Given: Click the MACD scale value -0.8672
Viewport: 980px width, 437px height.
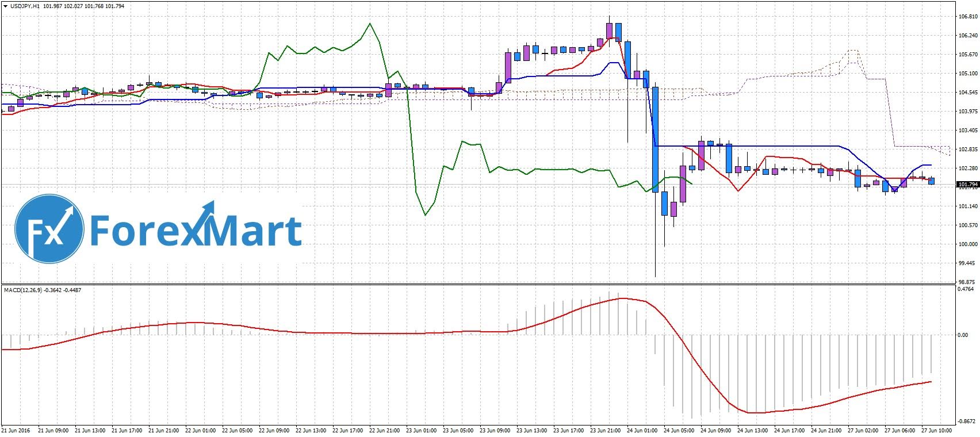Looking at the screenshot, I should [x=967, y=421].
